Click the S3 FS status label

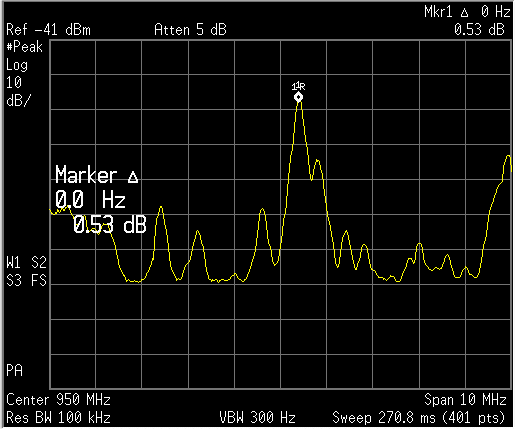click(26, 280)
